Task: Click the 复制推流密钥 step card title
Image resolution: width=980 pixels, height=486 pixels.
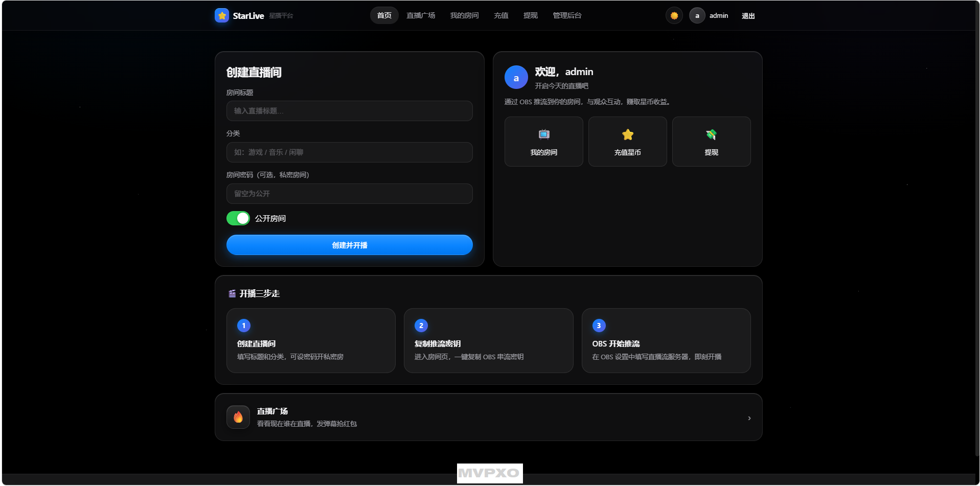Action: (438, 343)
